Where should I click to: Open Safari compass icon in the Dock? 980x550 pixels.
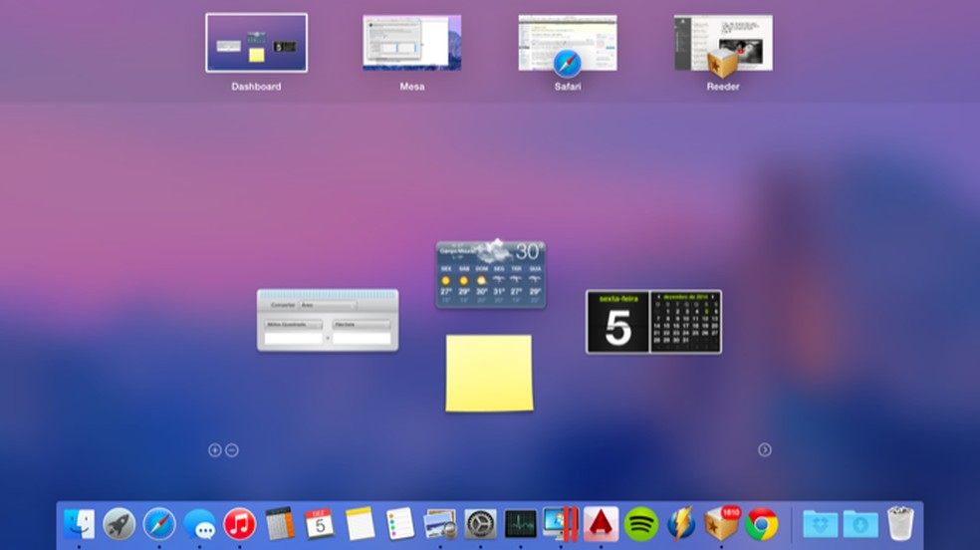click(159, 523)
